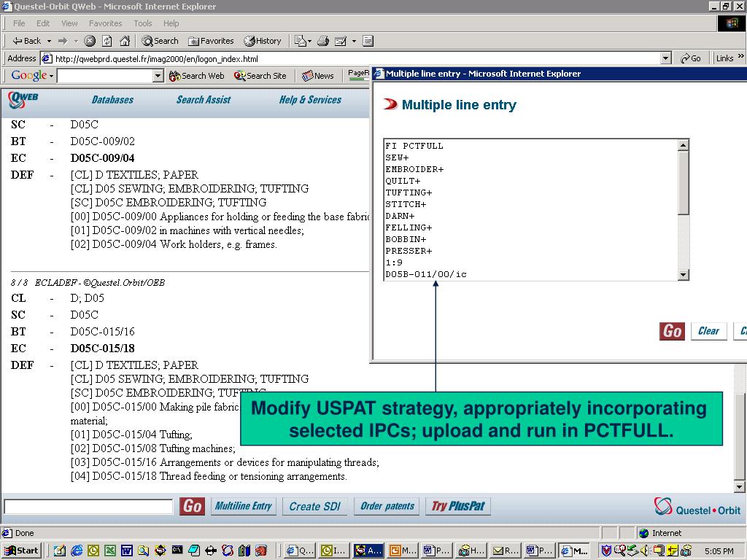Switch to the 'Q...' IE taskbar window
Screen dimensions: 747x560
pyautogui.click(x=300, y=551)
